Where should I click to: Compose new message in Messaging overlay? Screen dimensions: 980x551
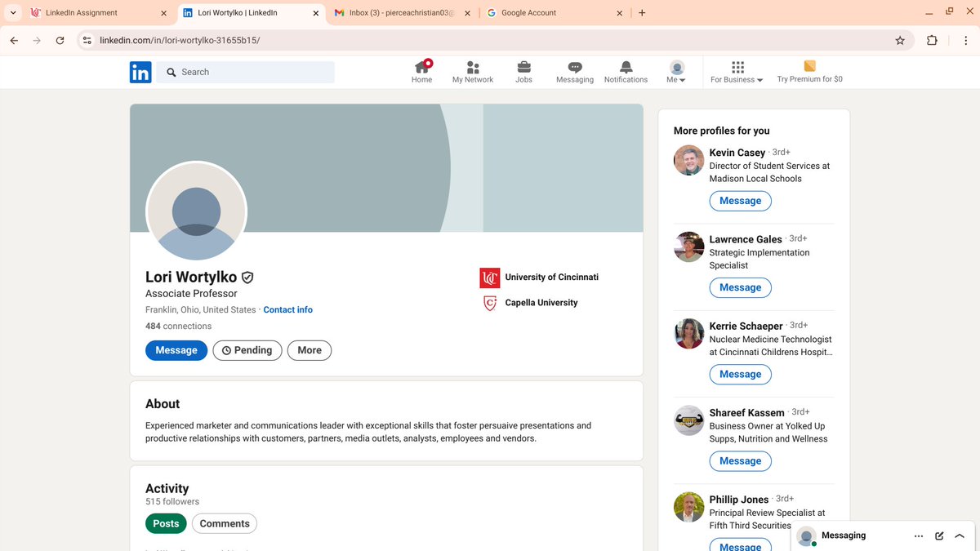(x=939, y=536)
